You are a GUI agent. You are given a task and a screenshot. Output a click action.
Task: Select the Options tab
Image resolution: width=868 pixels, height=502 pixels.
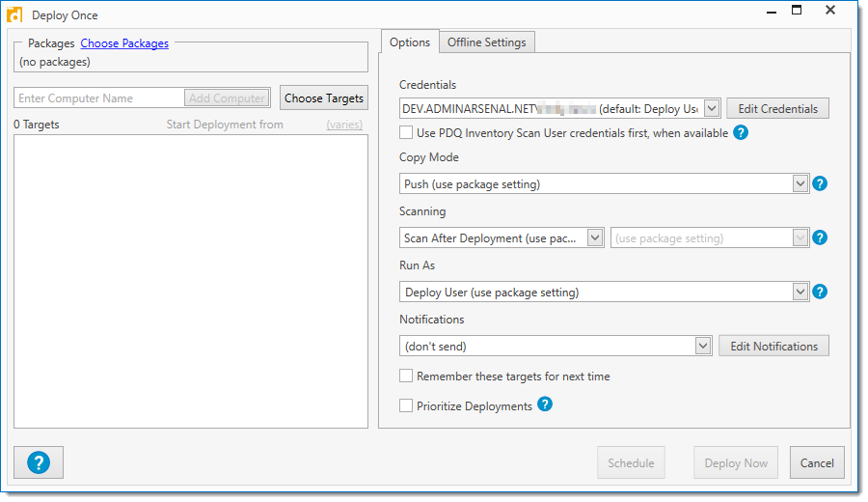410,42
